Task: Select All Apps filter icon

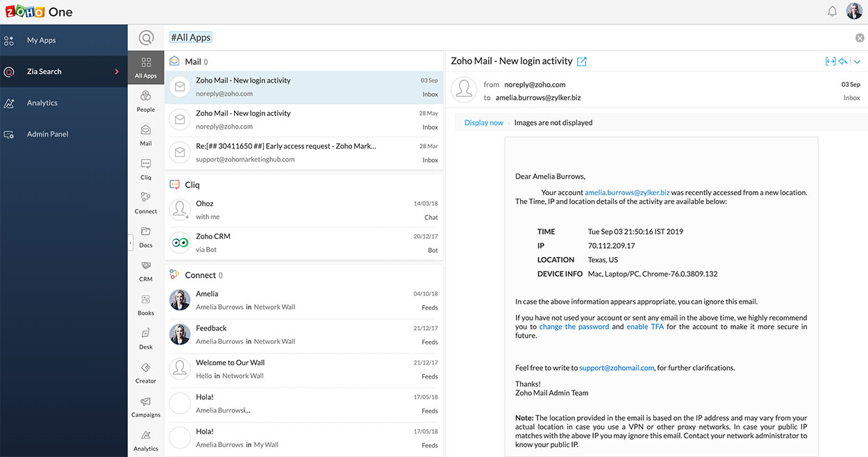Action: tap(146, 67)
